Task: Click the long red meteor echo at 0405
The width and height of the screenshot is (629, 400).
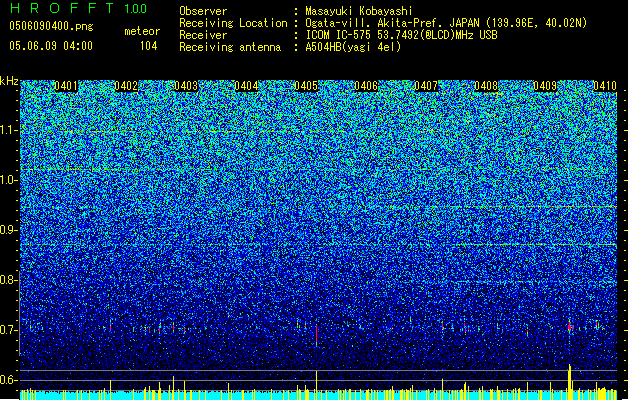Action: coord(317,335)
